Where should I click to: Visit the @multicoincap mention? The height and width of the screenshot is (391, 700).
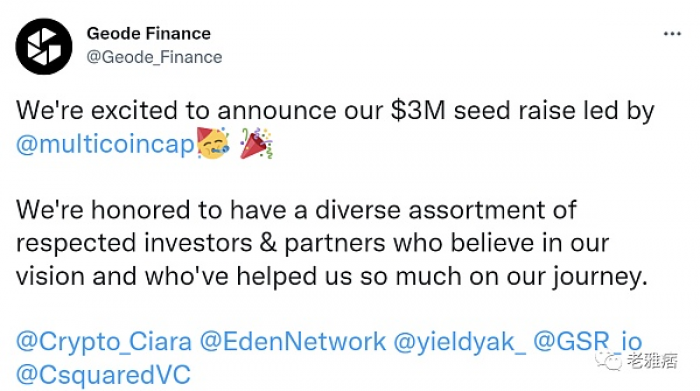coord(105,144)
